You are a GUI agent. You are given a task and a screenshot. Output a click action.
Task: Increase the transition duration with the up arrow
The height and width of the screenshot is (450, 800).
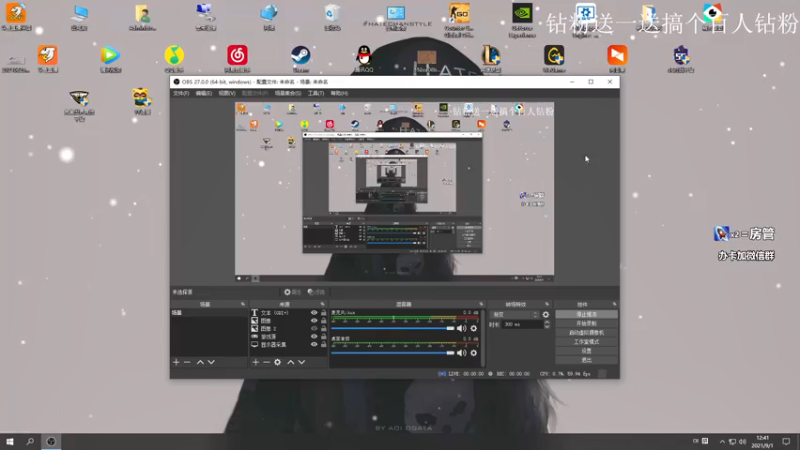coord(547,322)
